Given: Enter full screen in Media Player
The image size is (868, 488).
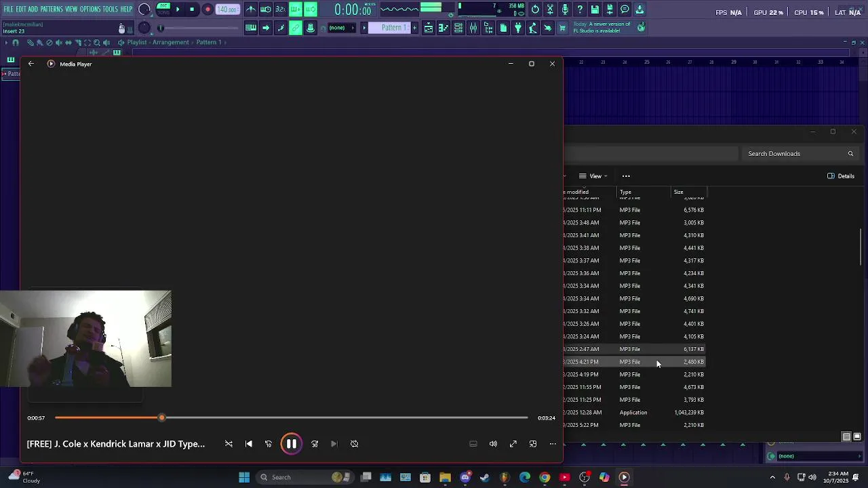Looking at the screenshot, I should point(513,444).
